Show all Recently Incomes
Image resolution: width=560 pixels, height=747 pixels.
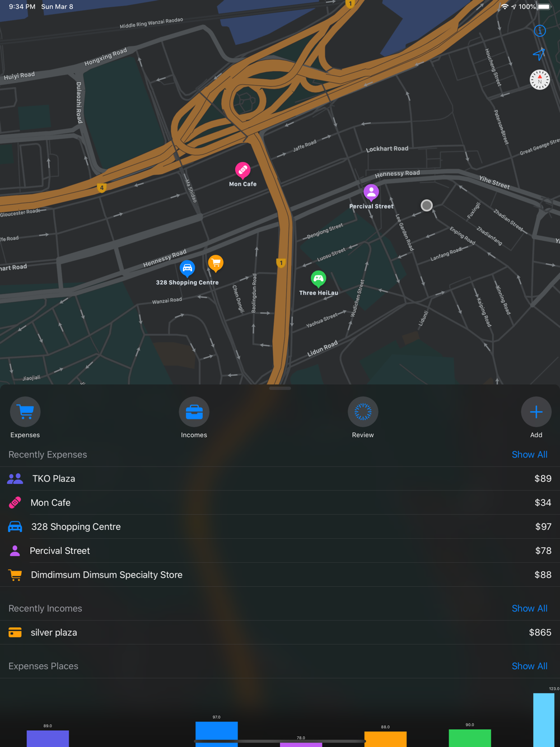(529, 609)
